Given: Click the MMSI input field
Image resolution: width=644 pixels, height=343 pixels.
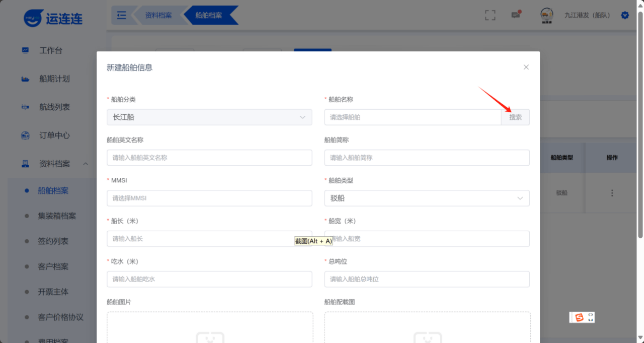Looking at the screenshot, I should [x=209, y=198].
